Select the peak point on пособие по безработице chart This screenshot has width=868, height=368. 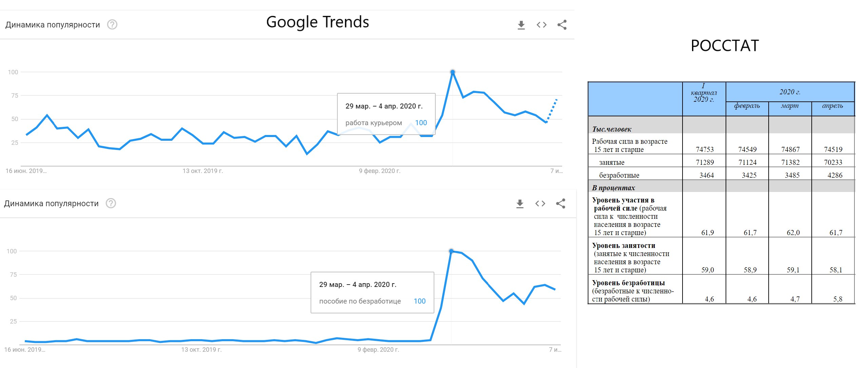click(451, 251)
